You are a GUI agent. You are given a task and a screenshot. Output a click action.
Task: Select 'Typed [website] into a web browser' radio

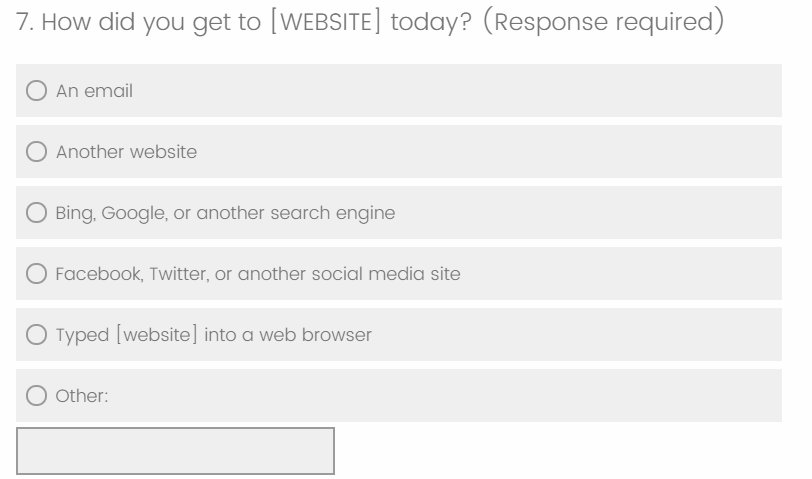(x=36, y=335)
